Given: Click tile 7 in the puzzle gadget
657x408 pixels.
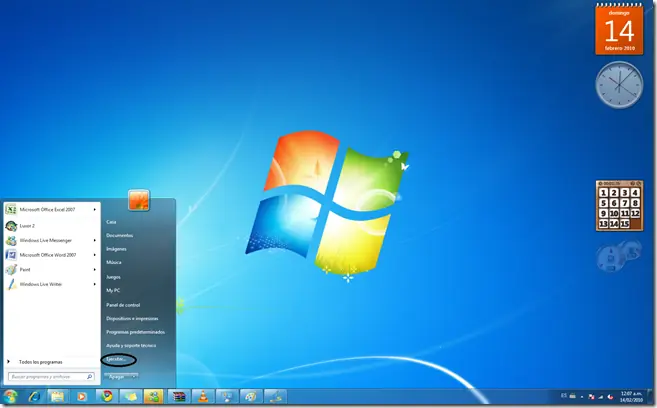Looking at the screenshot, I should coord(625,203).
